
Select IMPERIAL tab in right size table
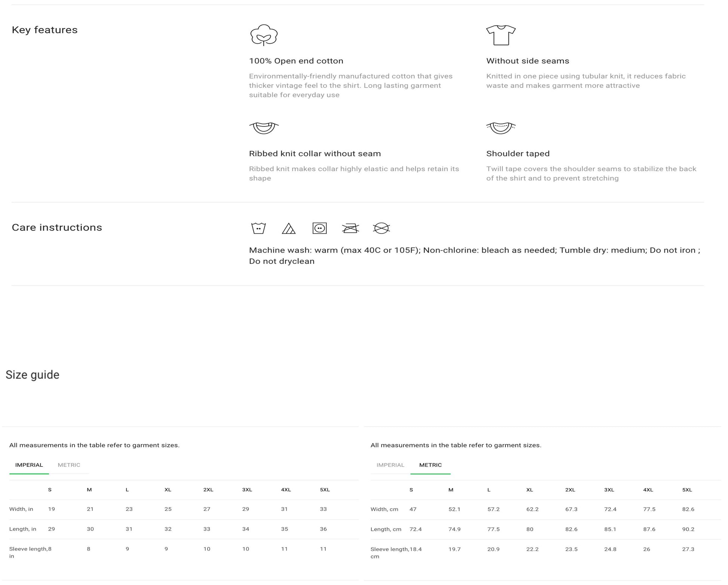tap(390, 465)
